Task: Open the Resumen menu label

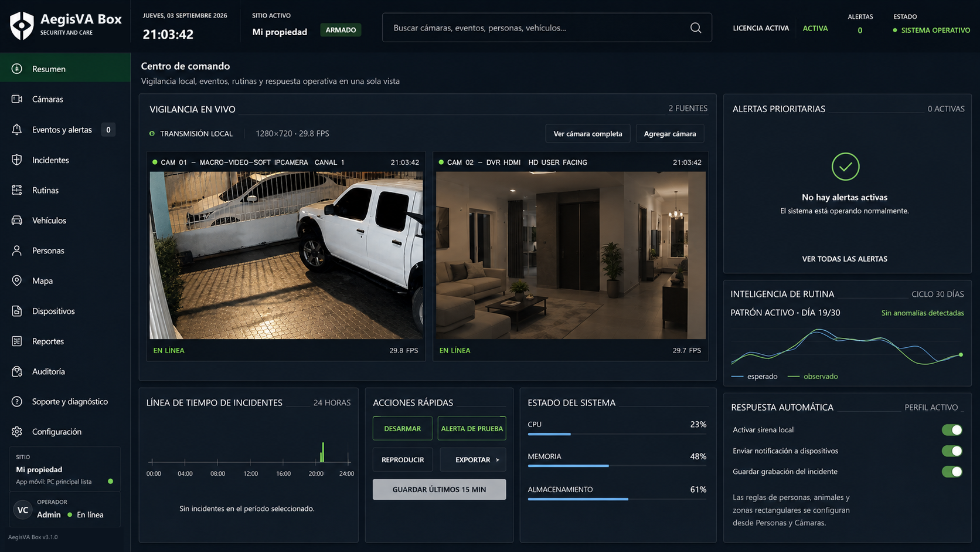Action: (49, 69)
